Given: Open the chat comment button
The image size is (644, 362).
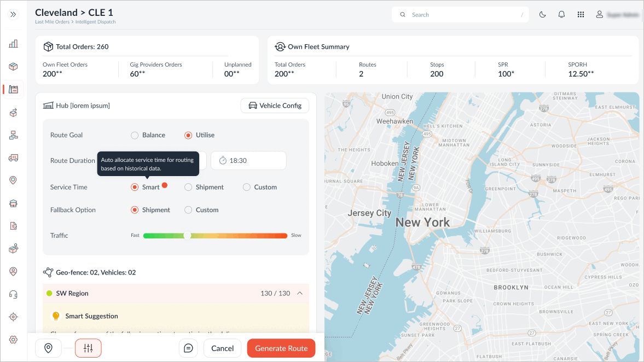Looking at the screenshot, I should click(189, 348).
